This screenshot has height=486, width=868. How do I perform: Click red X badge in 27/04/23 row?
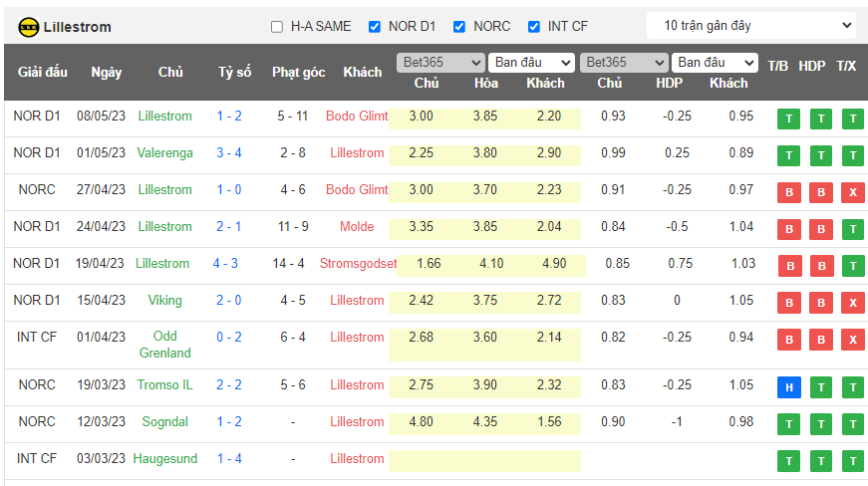(852, 193)
